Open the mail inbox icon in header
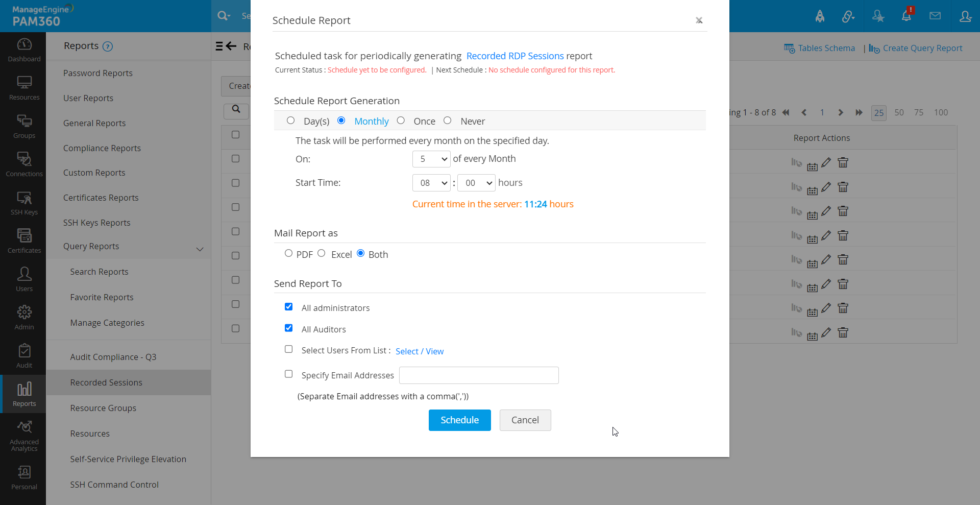 pyautogui.click(x=936, y=16)
